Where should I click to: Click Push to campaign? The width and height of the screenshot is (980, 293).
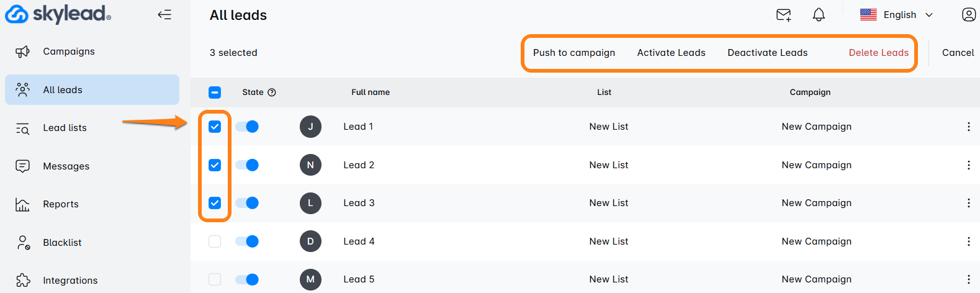pos(574,53)
